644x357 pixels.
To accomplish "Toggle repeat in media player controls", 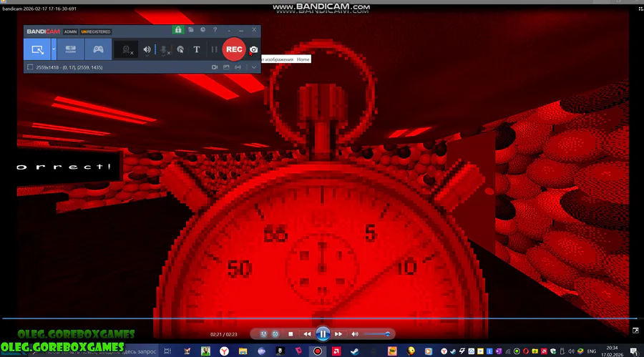I will click(x=275, y=334).
